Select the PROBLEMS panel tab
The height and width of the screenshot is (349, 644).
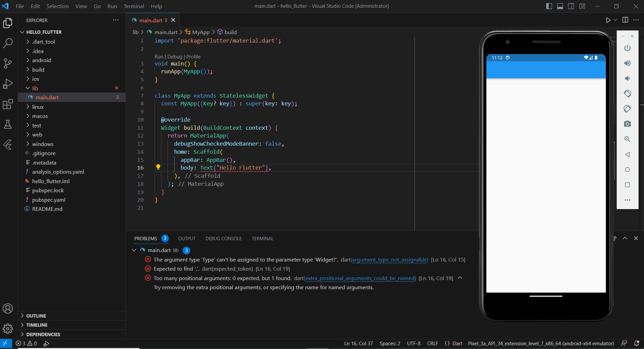click(x=145, y=239)
